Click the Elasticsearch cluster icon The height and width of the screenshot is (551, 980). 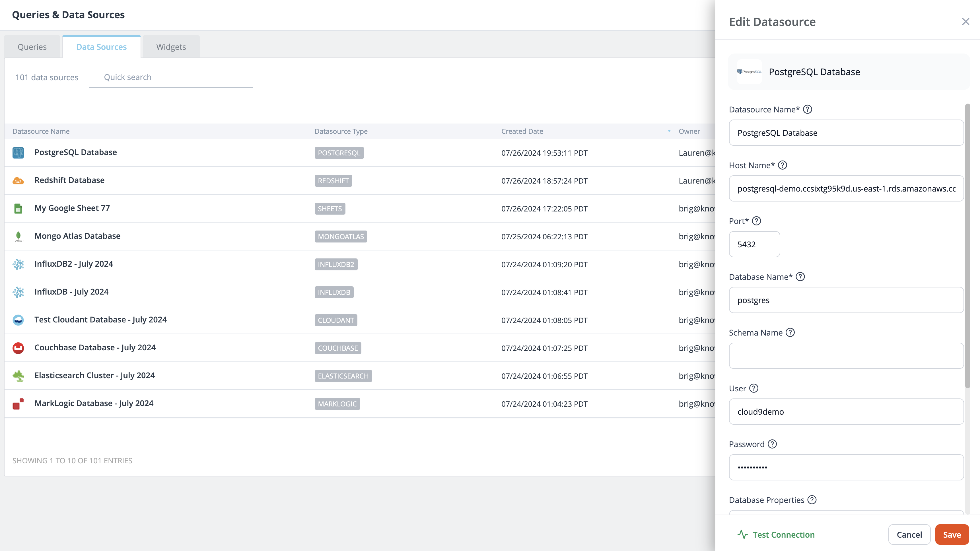point(18,376)
